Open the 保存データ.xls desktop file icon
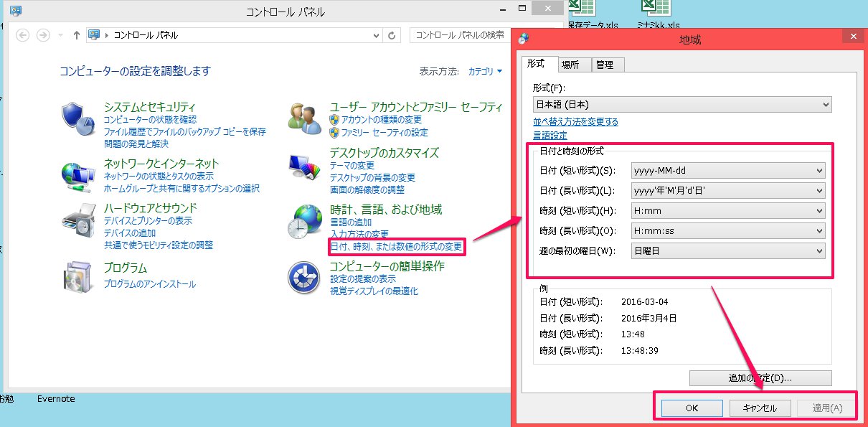The height and width of the screenshot is (427, 868). (582, 9)
